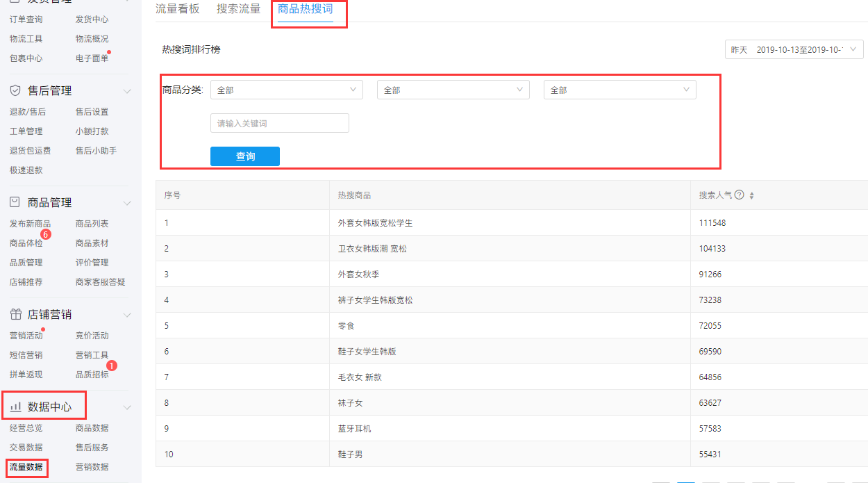This screenshot has width=868, height=483.
Task: Switch to the 流量看板 tab
Action: pyautogui.click(x=177, y=9)
